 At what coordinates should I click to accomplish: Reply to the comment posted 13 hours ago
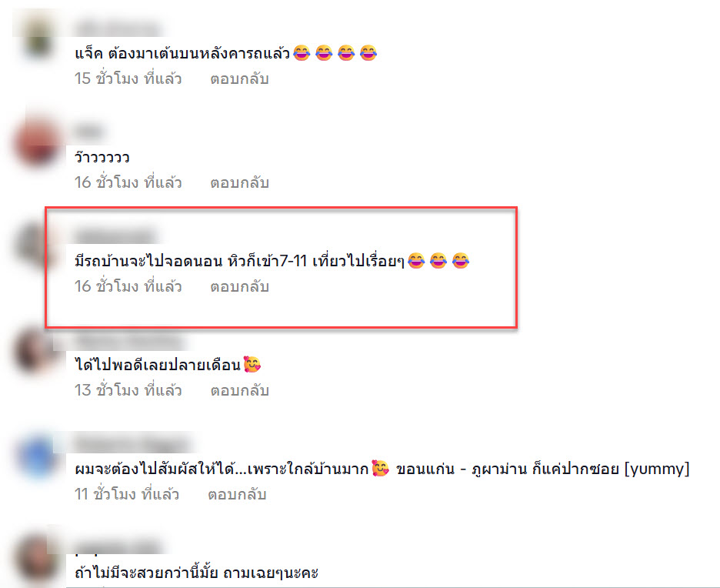pos(239,390)
